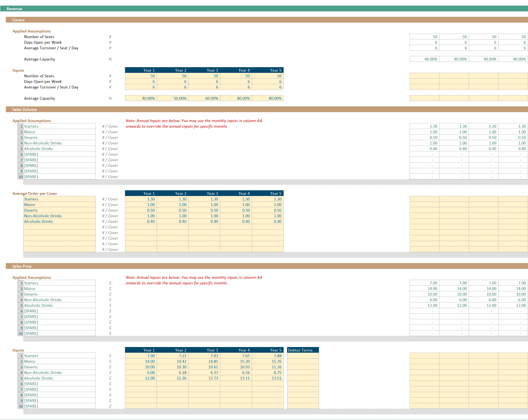528x420 pixels.
Task: Select first empty product name cell below Alcoholic Drinks
Action: point(59,227)
